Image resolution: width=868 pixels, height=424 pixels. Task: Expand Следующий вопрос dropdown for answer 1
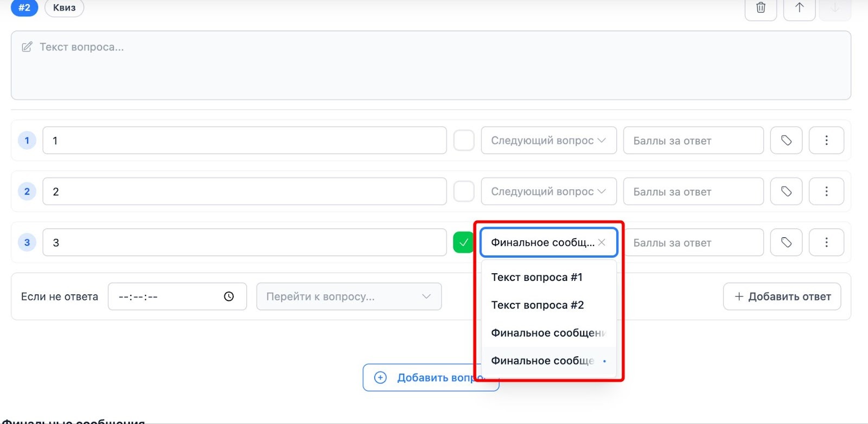pyautogui.click(x=548, y=140)
